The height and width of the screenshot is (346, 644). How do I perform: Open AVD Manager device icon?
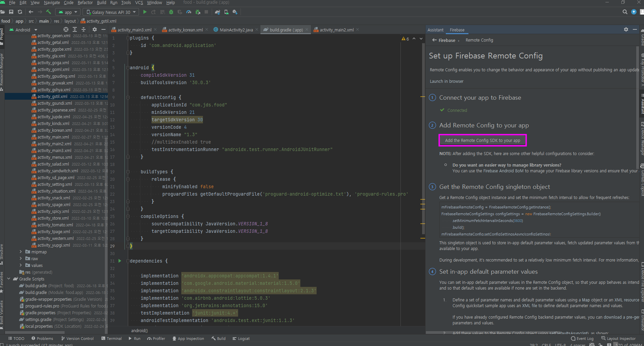[226, 12]
